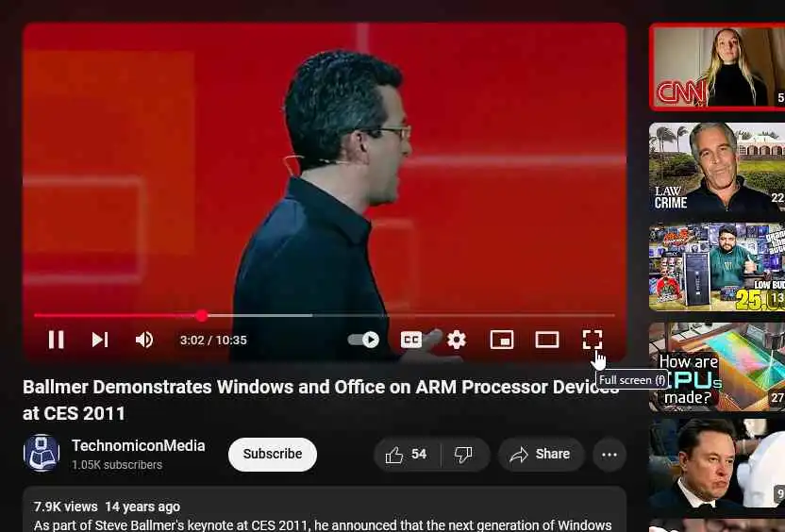Open the CNN suggested video thumbnail
This screenshot has width=785, height=532.
pyautogui.click(x=717, y=67)
